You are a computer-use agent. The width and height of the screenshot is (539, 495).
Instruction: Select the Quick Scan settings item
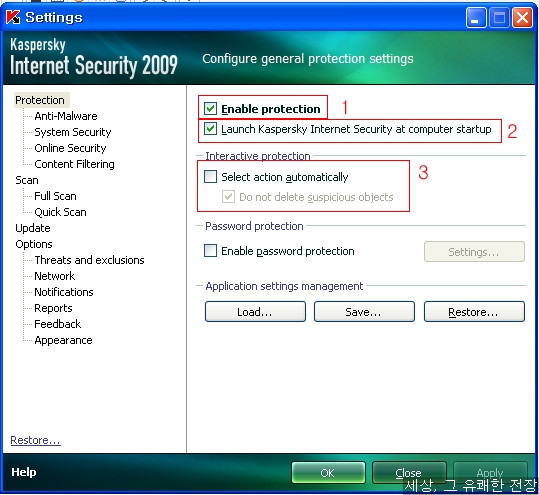point(60,212)
